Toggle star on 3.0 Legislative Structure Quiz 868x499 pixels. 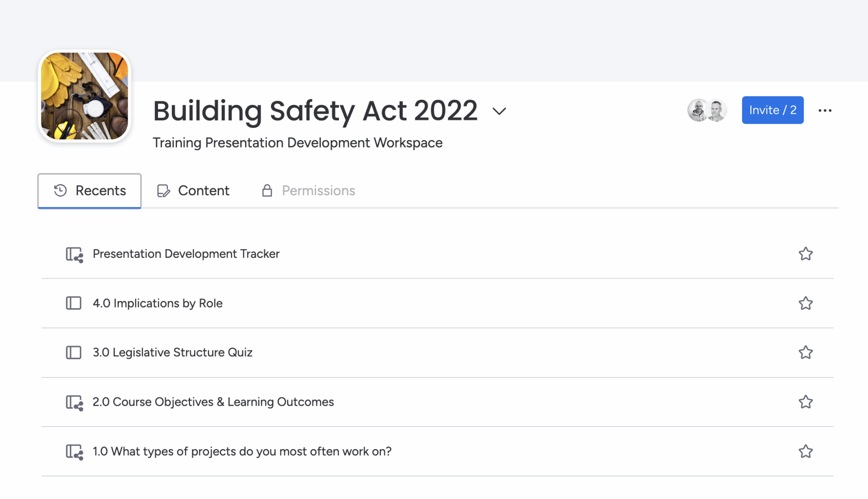(806, 352)
